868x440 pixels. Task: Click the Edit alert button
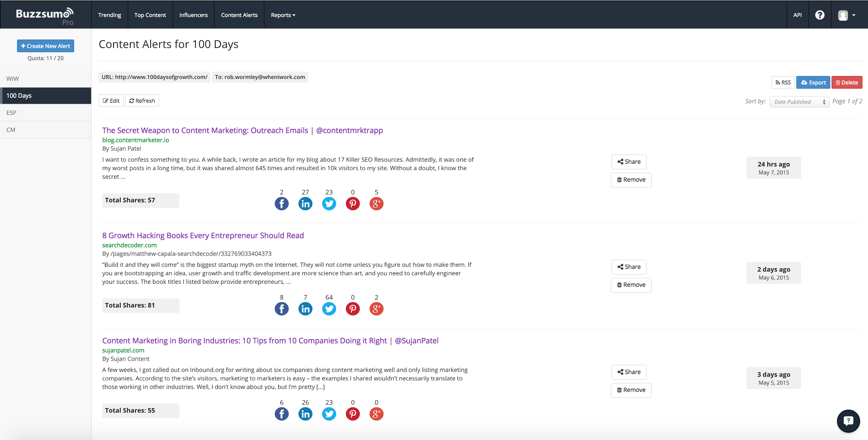(111, 101)
